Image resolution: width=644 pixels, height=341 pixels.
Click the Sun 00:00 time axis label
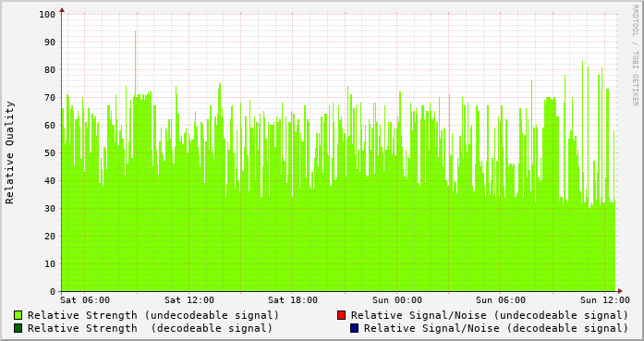point(397,300)
